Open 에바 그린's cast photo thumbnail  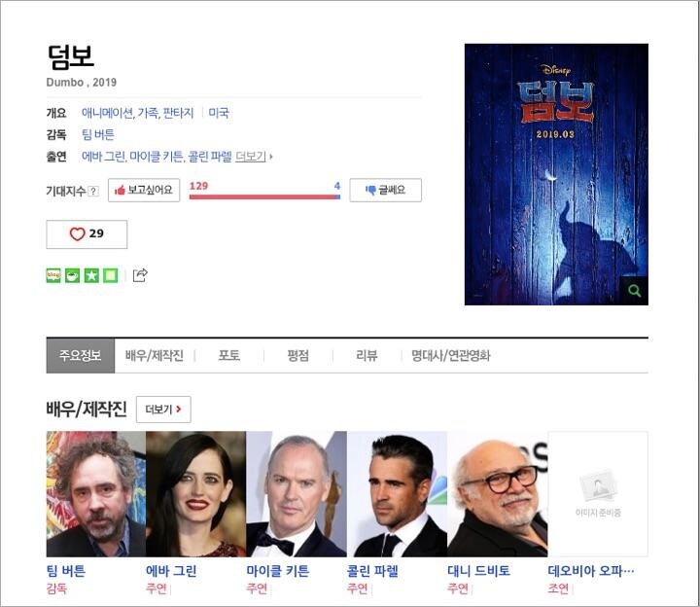pos(196,494)
